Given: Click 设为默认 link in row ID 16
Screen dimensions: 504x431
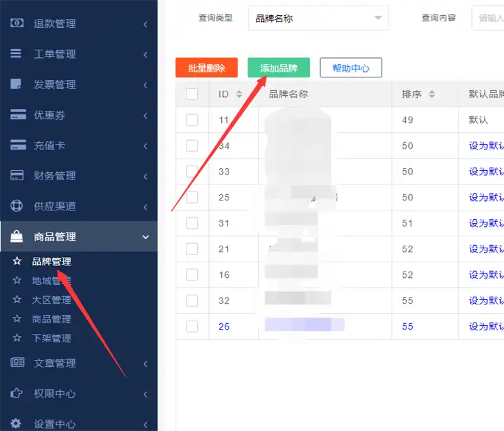Looking at the screenshot, I should click(486, 275).
